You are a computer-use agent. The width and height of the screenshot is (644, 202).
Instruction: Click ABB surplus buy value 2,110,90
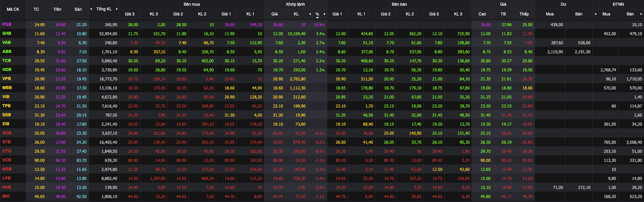click(555, 52)
